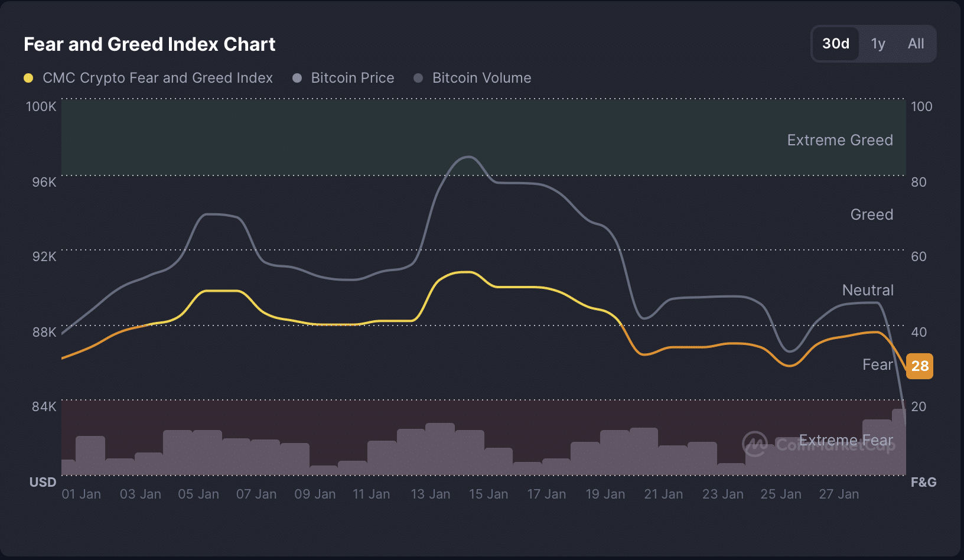964x560 pixels.
Task: Switch to the 30d time range
Action: pyautogui.click(x=835, y=44)
